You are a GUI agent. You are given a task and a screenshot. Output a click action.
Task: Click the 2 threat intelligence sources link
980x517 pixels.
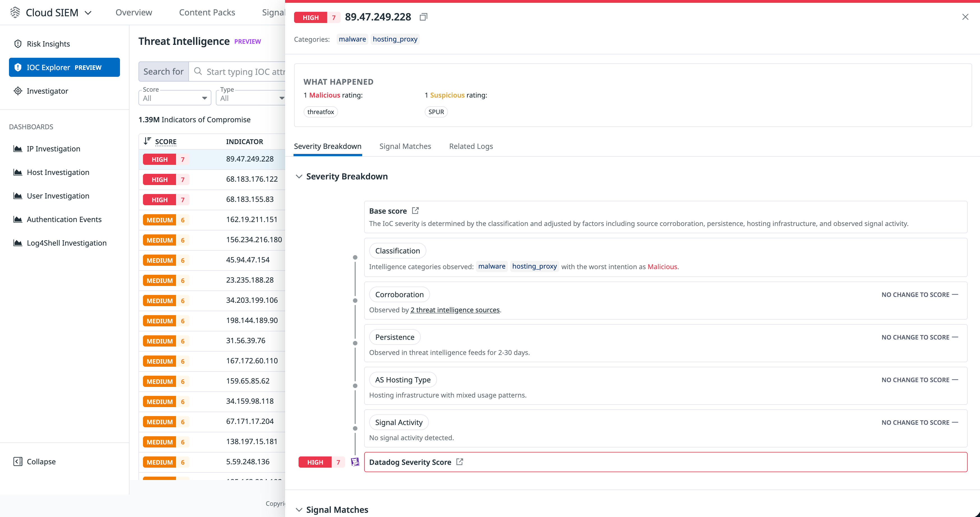click(455, 310)
